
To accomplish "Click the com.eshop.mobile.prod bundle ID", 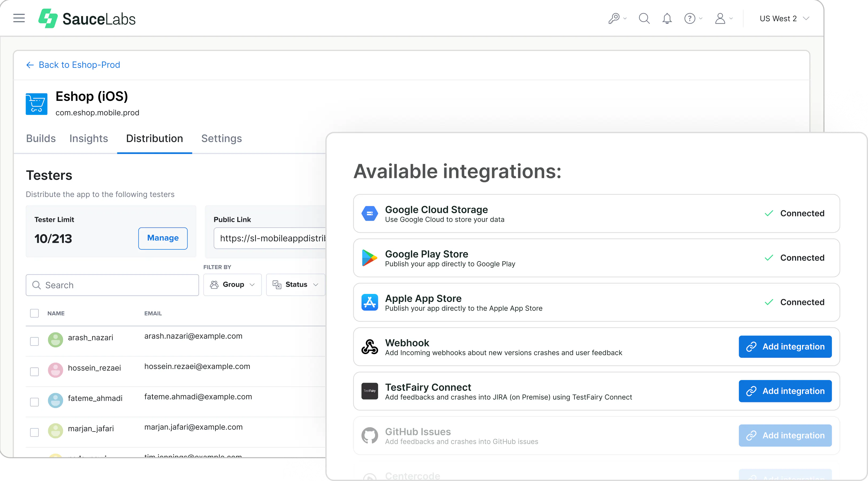I will click(98, 113).
